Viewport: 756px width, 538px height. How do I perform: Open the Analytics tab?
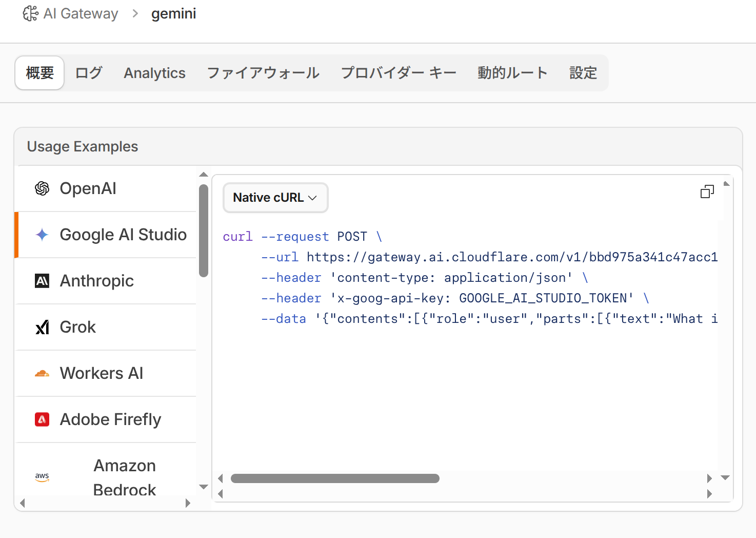[x=154, y=73]
